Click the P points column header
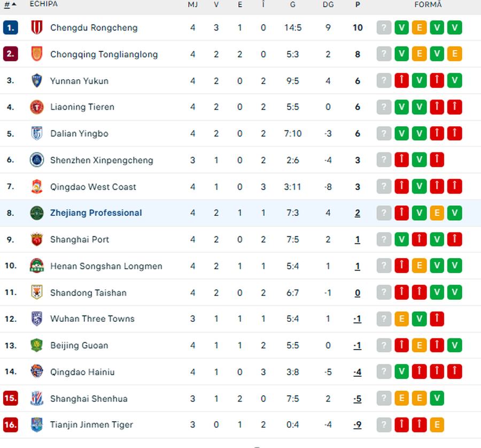This screenshot has height=448, width=481. (x=358, y=5)
